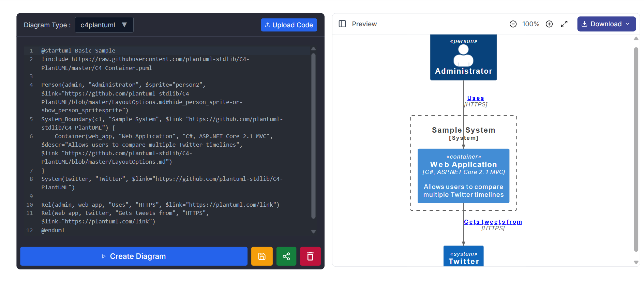Click the Upload Code button

click(x=289, y=25)
